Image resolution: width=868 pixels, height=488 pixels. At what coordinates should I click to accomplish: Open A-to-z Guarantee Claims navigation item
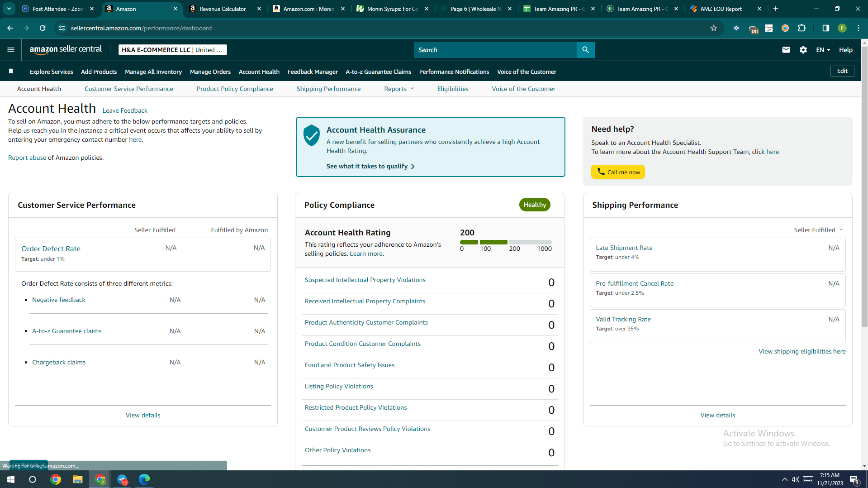tap(378, 72)
